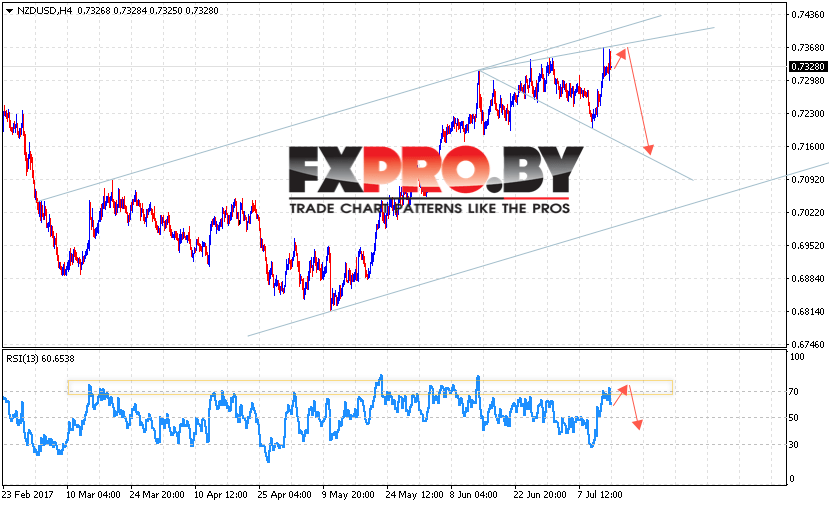Click the 0.74360 price axis label

point(808,15)
